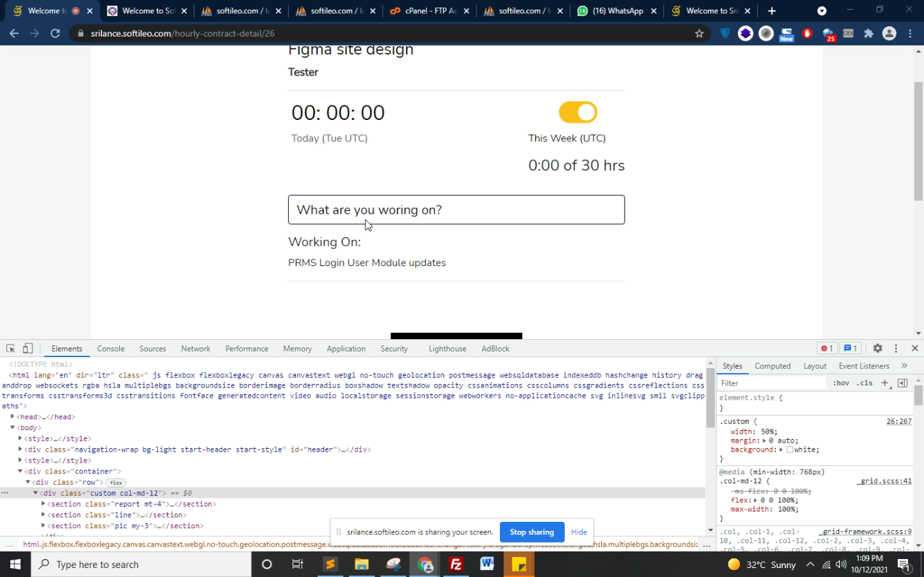Expand the head element node
The height and width of the screenshot is (577, 924).
coord(13,416)
